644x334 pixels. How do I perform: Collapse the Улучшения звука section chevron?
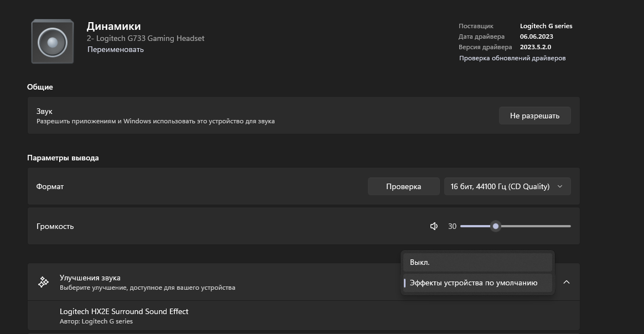coord(567,282)
